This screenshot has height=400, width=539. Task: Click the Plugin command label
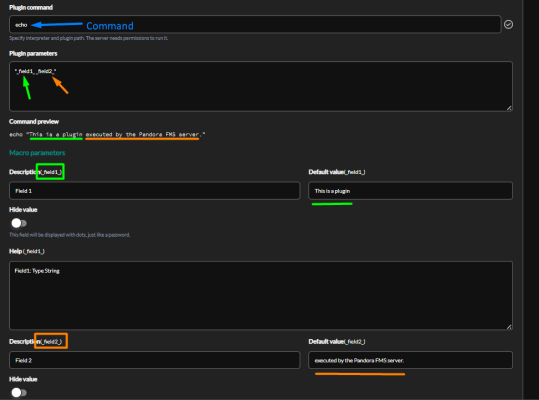31,7
